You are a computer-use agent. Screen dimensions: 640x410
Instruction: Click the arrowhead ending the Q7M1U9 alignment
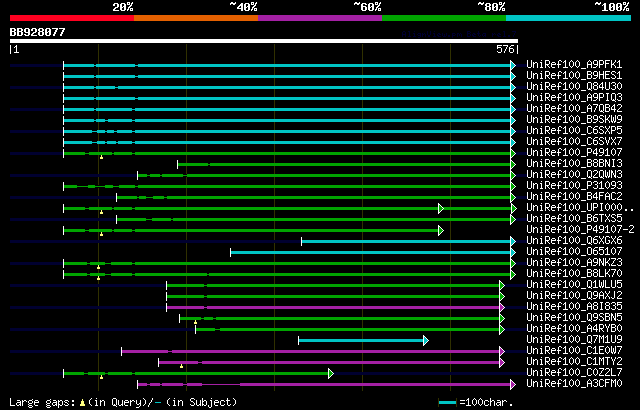coord(426,341)
